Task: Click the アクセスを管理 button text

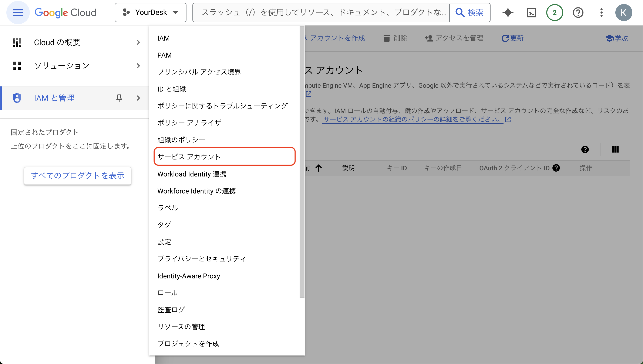Action: point(459,38)
